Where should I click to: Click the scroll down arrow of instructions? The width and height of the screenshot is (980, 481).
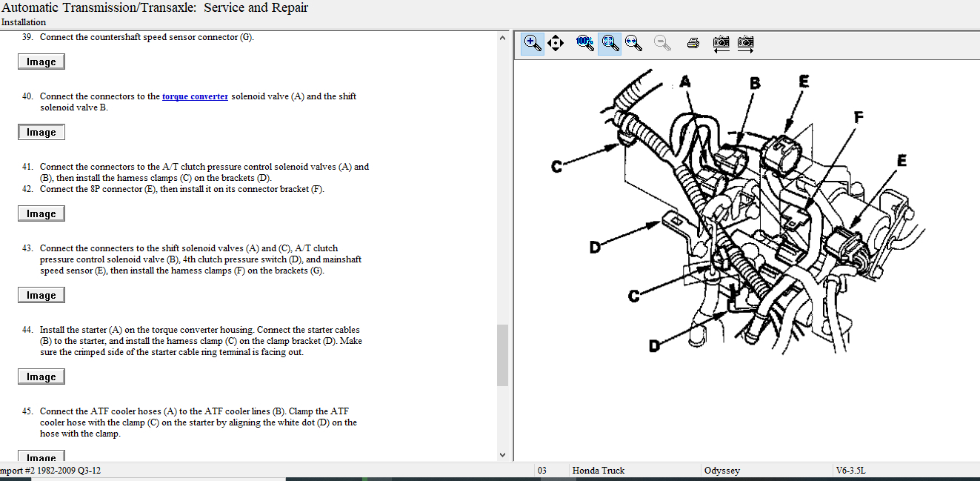coord(502,454)
